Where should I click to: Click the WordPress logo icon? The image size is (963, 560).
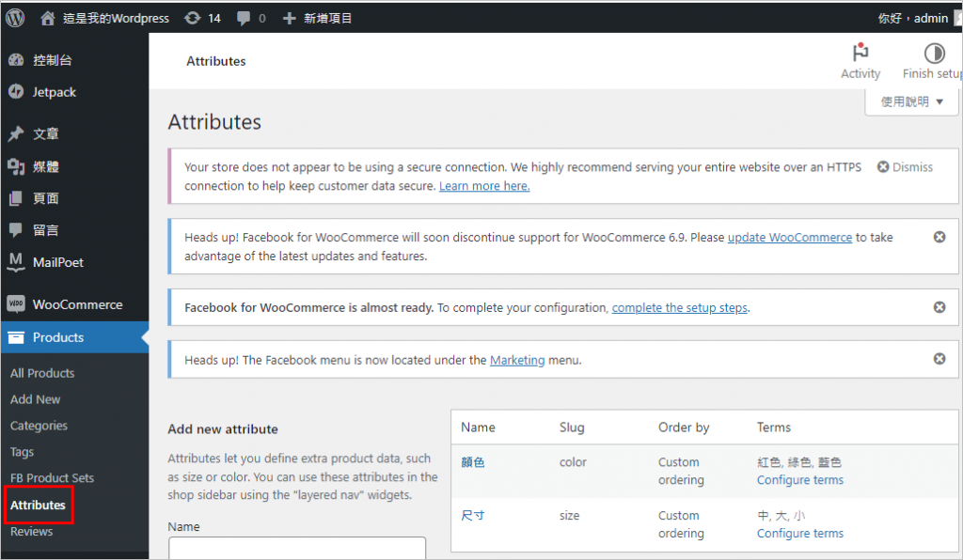click(16, 17)
